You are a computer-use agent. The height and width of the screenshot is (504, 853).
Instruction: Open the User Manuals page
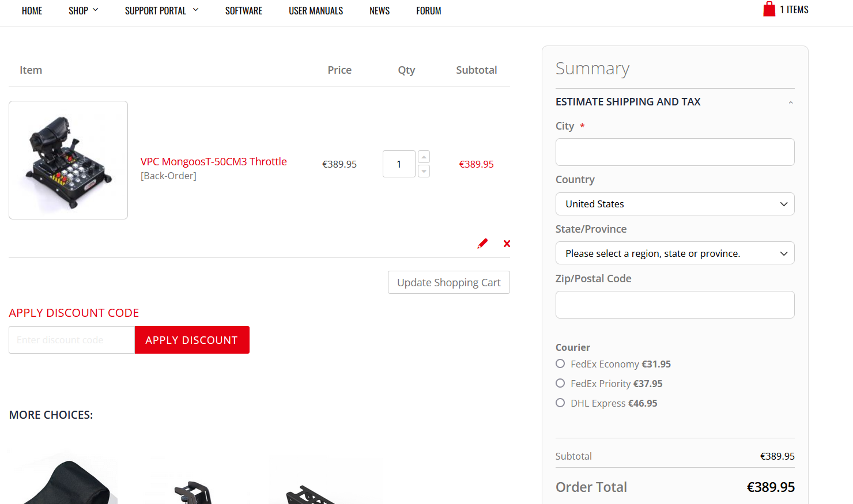pyautogui.click(x=316, y=10)
